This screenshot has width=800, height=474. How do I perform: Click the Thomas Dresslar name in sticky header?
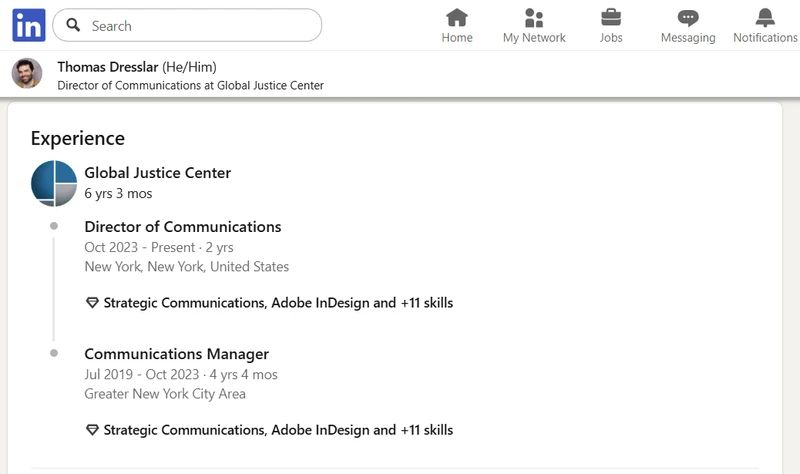coord(107,67)
